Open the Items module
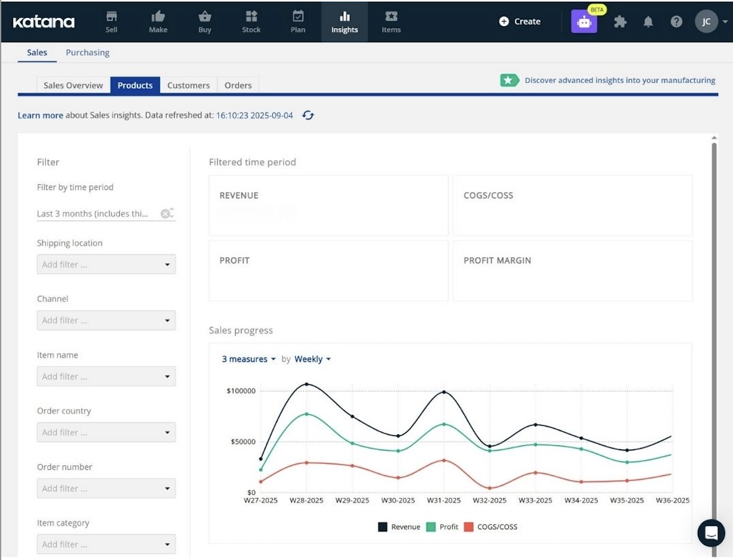733x560 pixels. [x=391, y=21]
